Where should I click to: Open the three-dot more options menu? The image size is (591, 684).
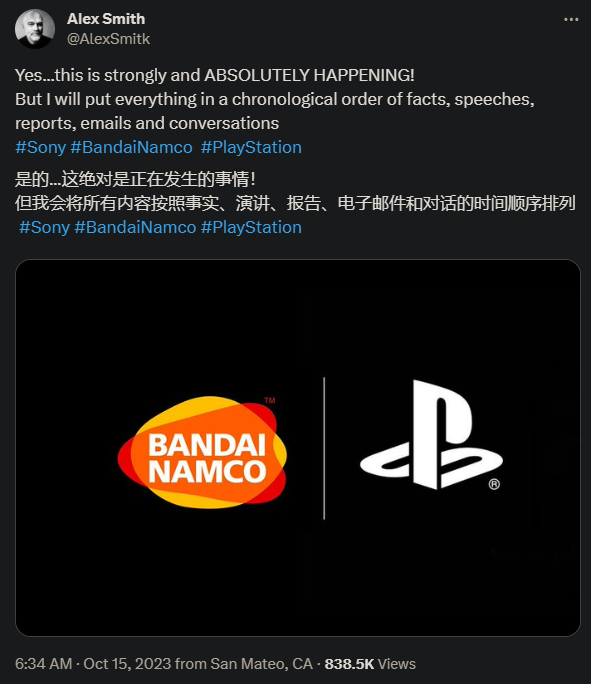click(x=571, y=20)
